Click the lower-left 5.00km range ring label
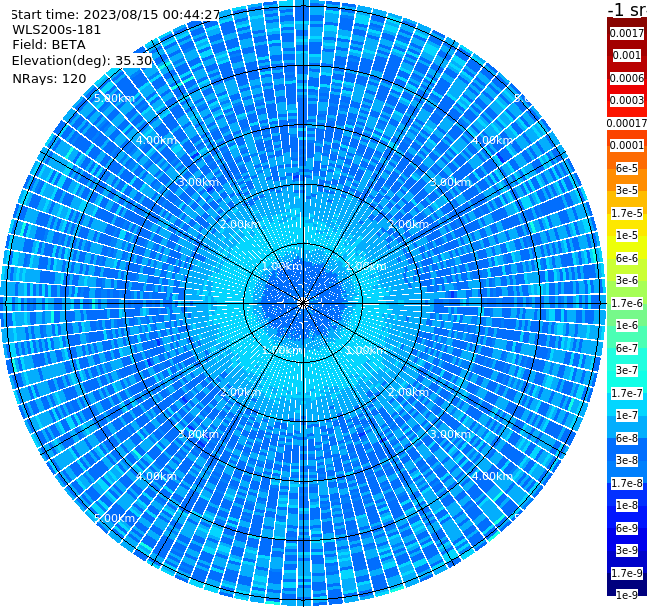The width and height of the screenshot is (647, 607). click(x=114, y=518)
